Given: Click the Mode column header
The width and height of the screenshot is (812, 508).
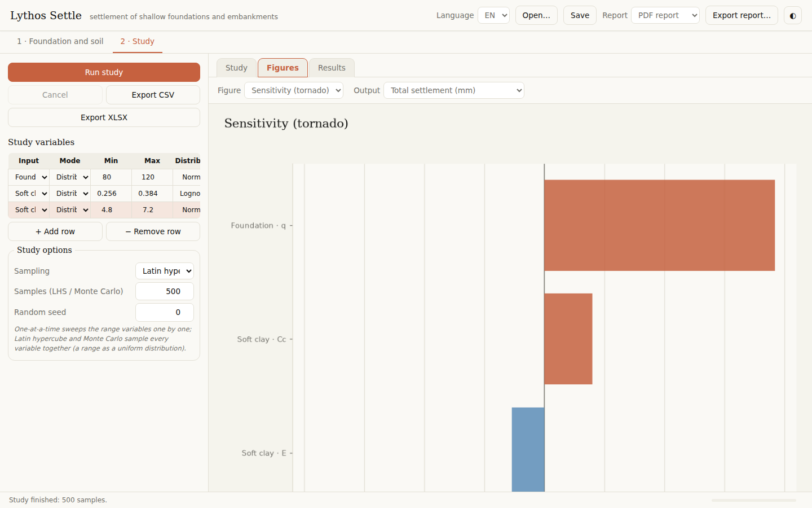Looking at the screenshot, I should coord(70,161).
